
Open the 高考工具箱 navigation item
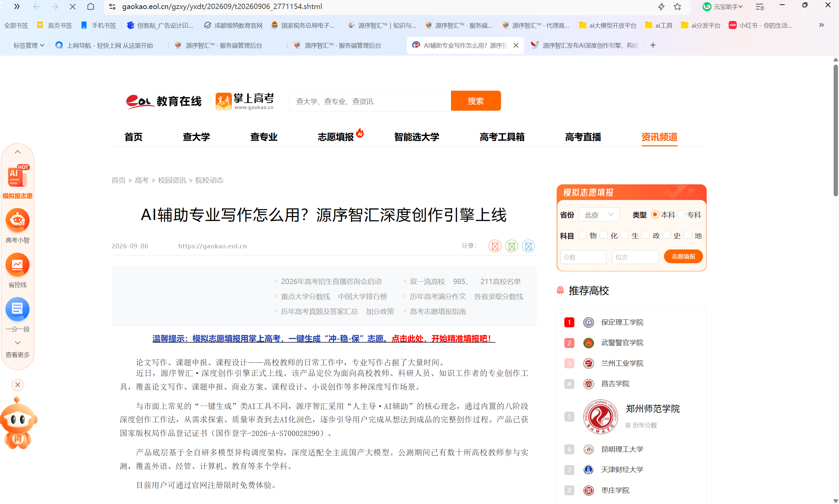pos(502,137)
